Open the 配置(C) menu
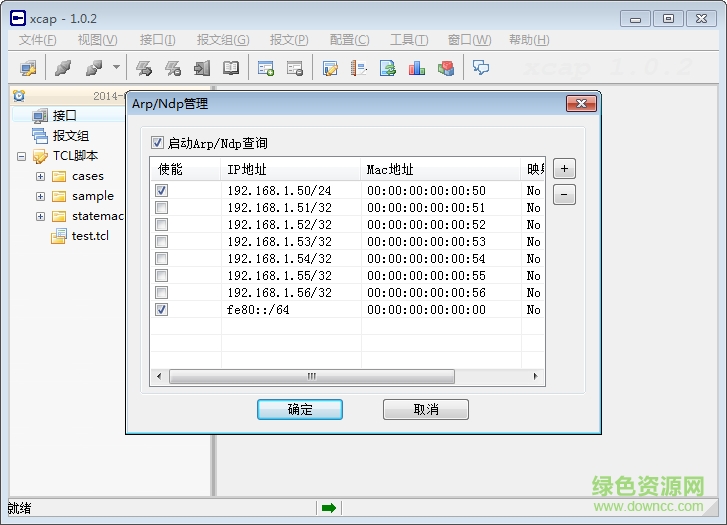The image size is (727, 525). [x=349, y=40]
